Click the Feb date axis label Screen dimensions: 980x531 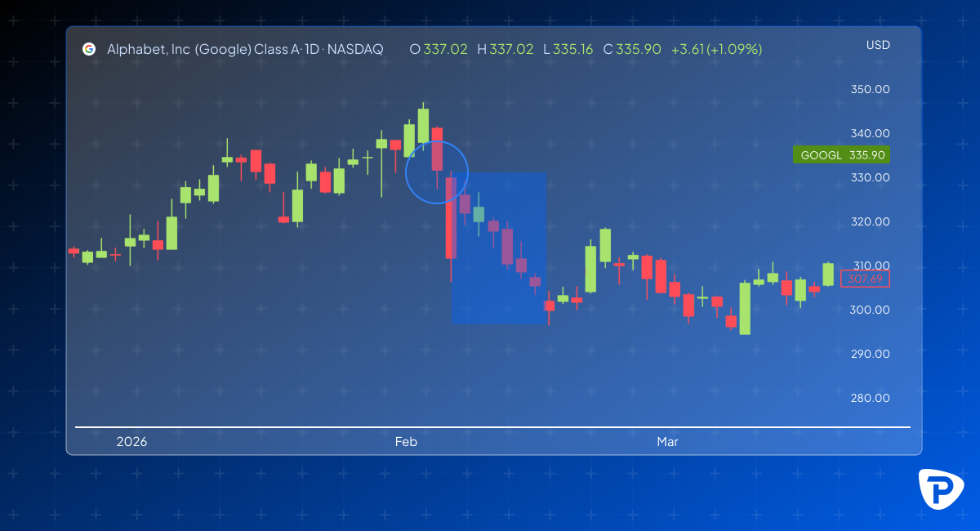tap(406, 442)
